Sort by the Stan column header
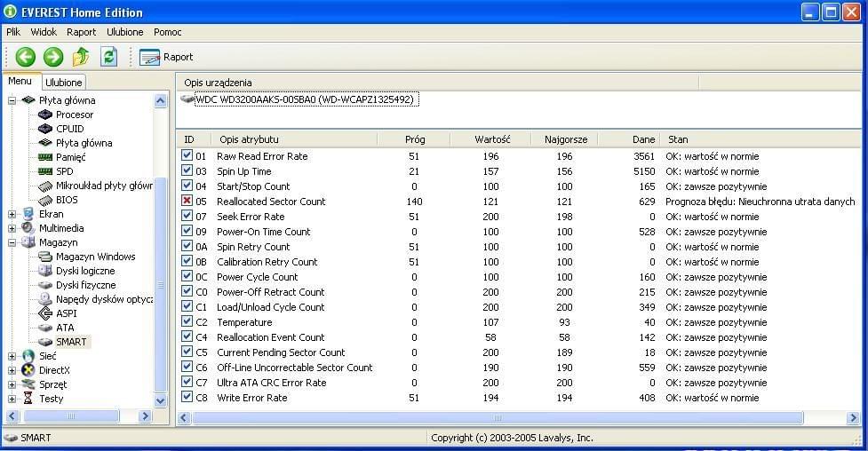The width and height of the screenshot is (868, 451). (x=761, y=139)
